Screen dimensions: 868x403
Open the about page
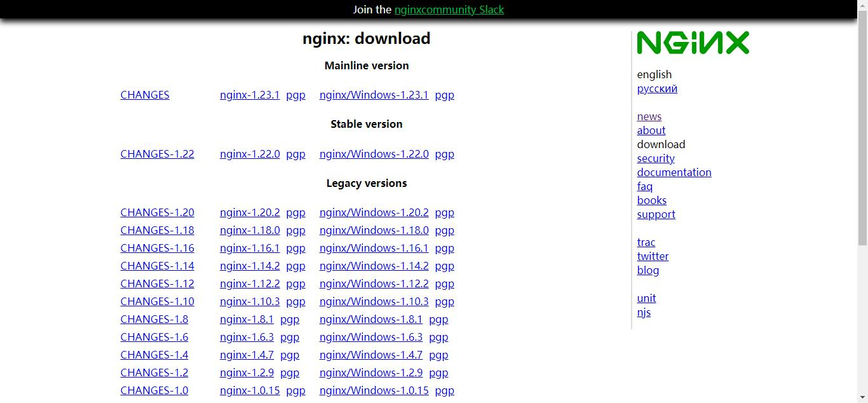651,130
